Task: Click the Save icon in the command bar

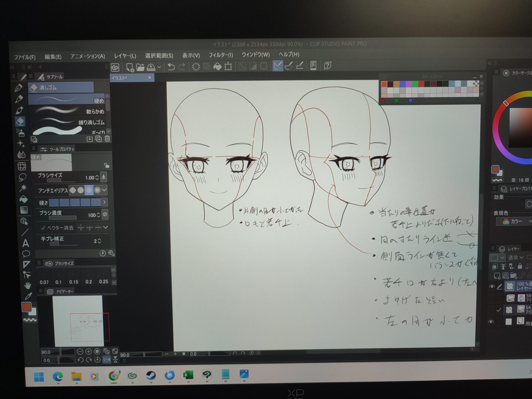Action: (x=151, y=67)
